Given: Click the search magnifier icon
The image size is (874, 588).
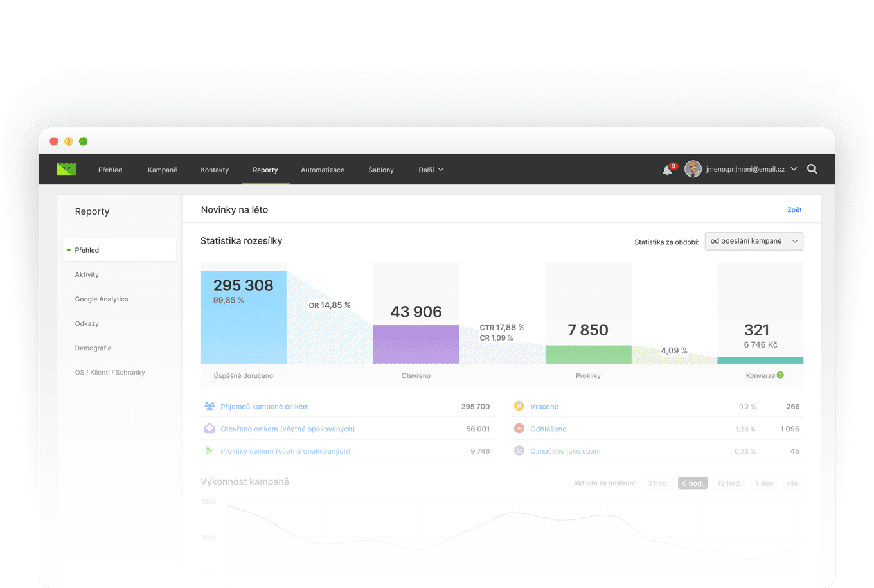Looking at the screenshot, I should 812,169.
